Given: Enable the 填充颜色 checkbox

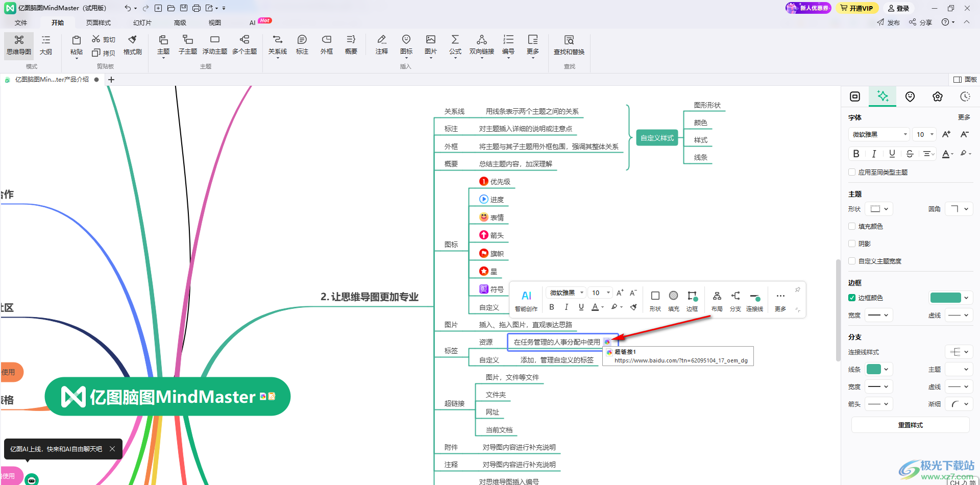Looking at the screenshot, I should [x=852, y=226].
